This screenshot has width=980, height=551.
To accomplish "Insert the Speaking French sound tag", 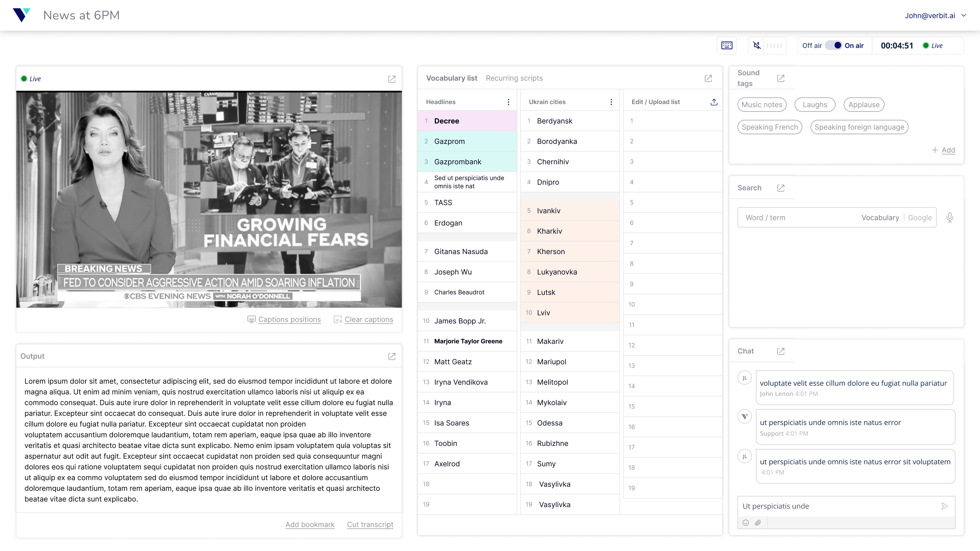I will (x=770, y=127).
